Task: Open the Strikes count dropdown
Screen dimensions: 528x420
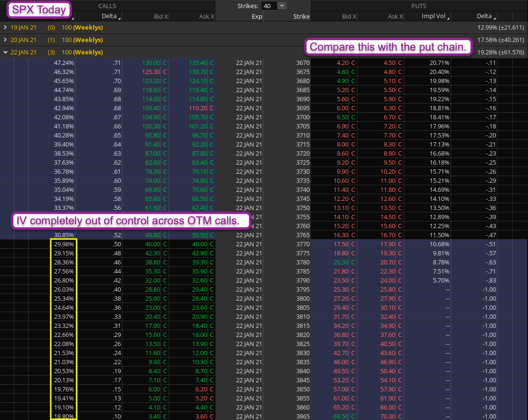Action: (x=282, y=6)
